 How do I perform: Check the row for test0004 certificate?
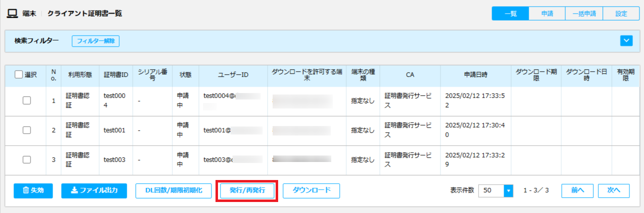(x=27, y=100)
